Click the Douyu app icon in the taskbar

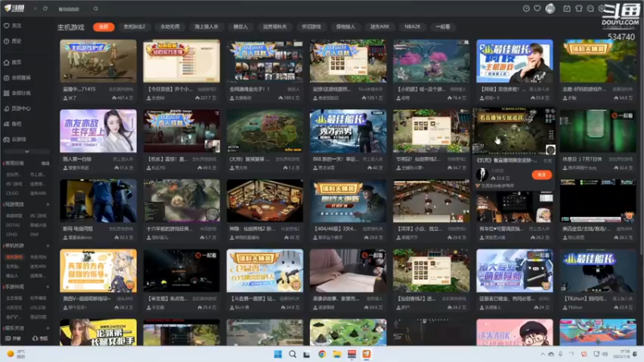(366, 354)
